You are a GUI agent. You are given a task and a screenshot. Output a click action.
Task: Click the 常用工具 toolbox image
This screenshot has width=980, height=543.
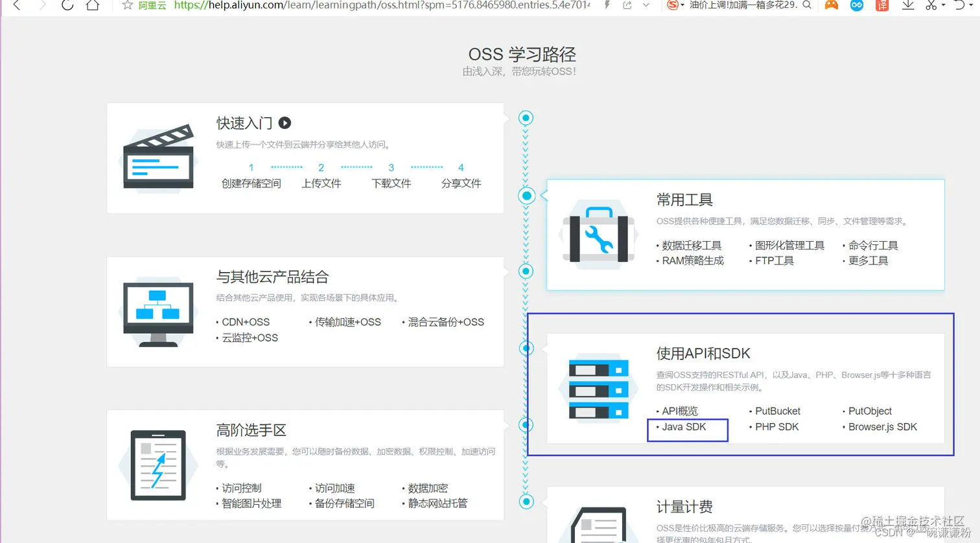(x=599, y=235)
